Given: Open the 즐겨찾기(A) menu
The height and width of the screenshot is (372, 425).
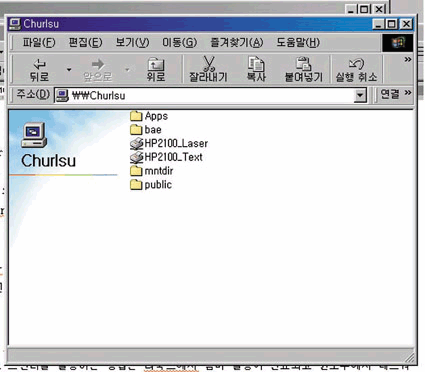Looking at the screenshot, I should coord(237,43).
